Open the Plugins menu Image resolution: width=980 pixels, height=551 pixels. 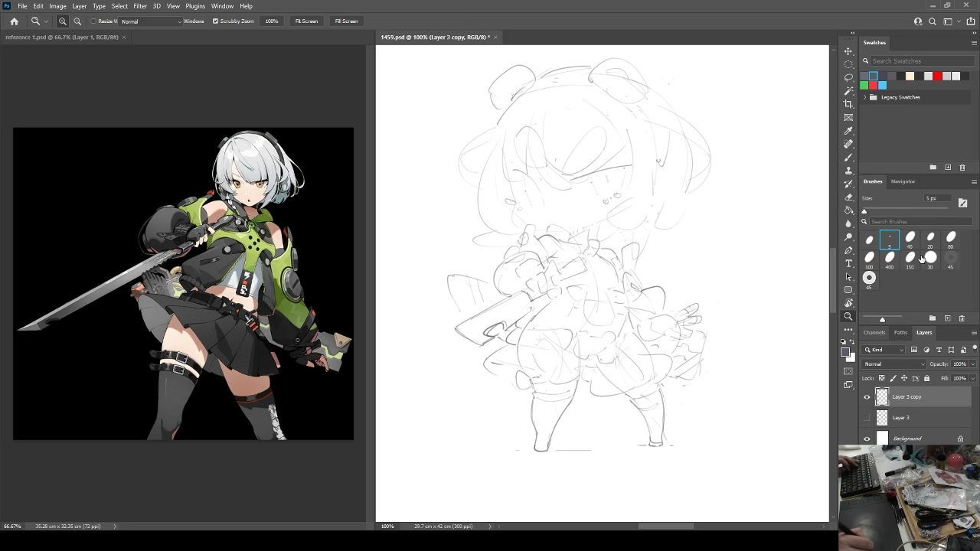[x=195, y=6]
